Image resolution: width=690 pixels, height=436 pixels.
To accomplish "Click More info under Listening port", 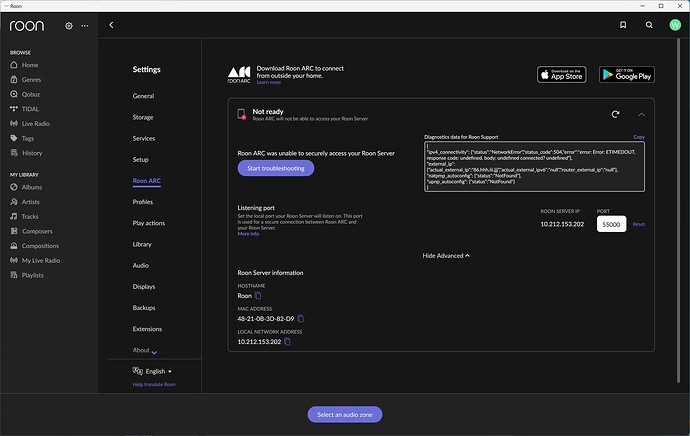I will pyautogui.click(x=248, y=234).
